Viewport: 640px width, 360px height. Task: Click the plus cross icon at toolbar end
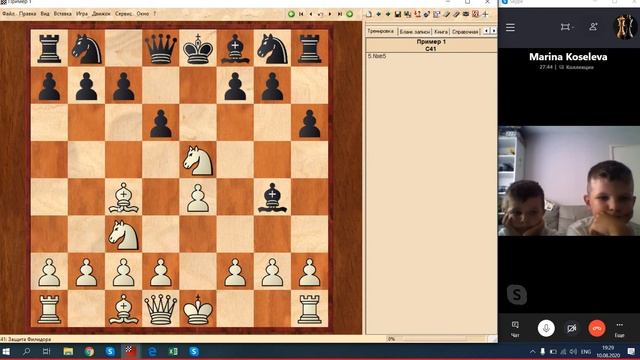click(485, 14)
